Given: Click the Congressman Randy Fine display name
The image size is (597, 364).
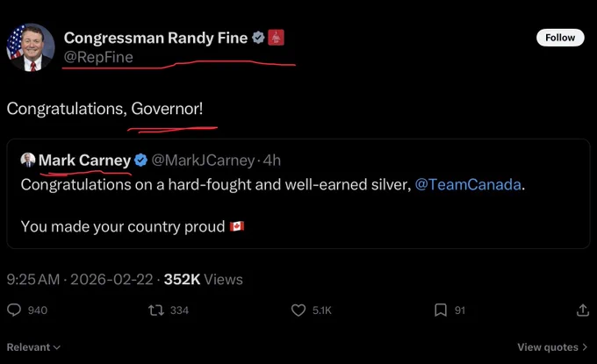Looking at the screenshot, I should point(155,38).
